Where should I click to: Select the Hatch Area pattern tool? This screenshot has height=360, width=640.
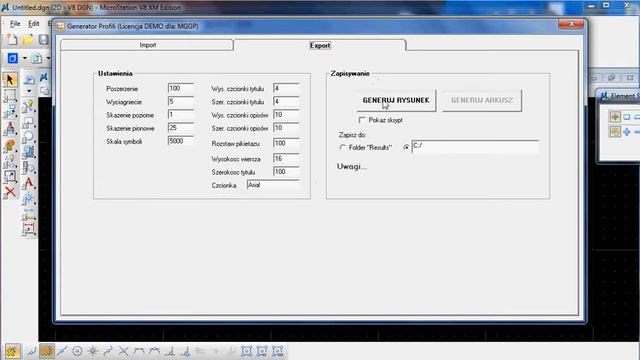point(28,152)
